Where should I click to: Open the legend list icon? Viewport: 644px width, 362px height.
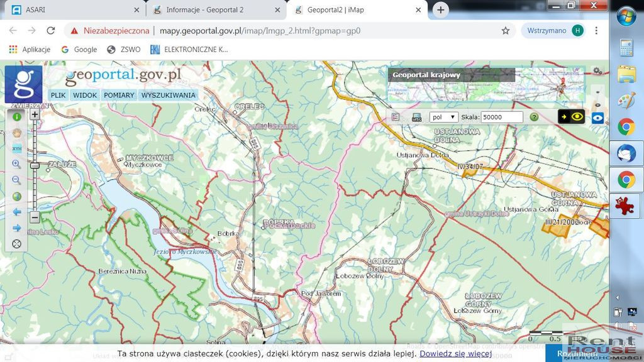396,117
